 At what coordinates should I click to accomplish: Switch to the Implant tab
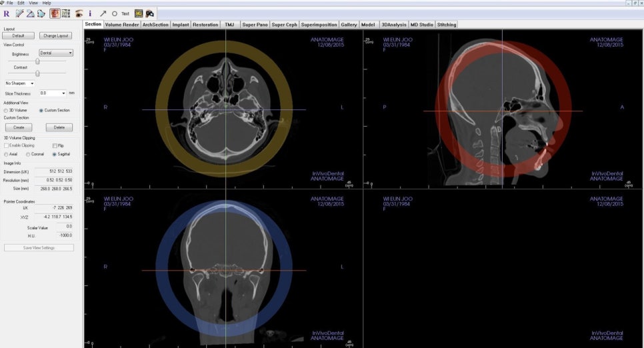(x=180, y=25)
